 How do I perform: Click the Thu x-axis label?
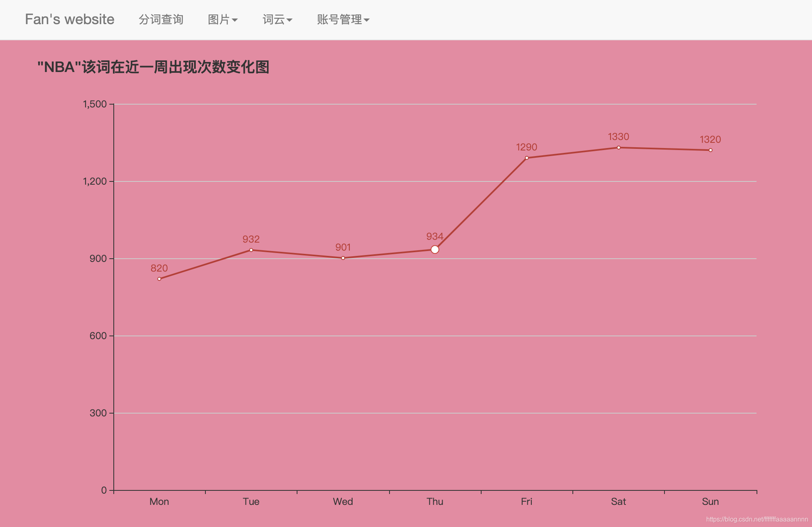(x=435, y=502)
